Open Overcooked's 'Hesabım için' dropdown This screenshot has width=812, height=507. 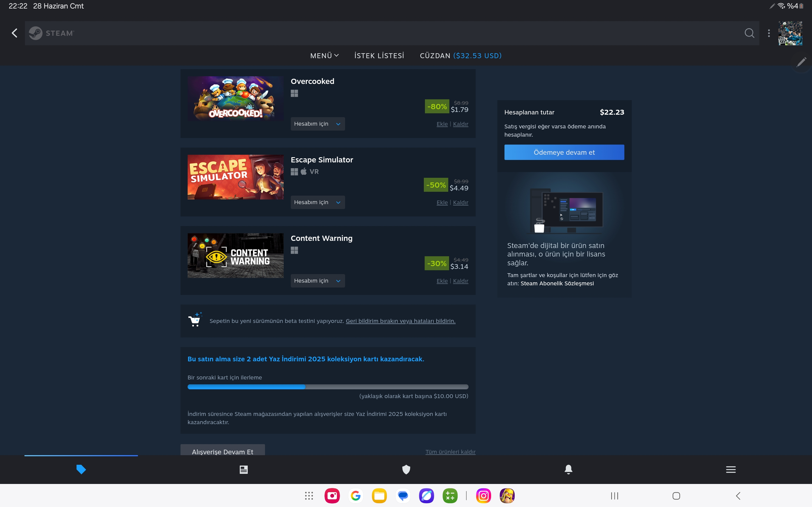point(317,124)
